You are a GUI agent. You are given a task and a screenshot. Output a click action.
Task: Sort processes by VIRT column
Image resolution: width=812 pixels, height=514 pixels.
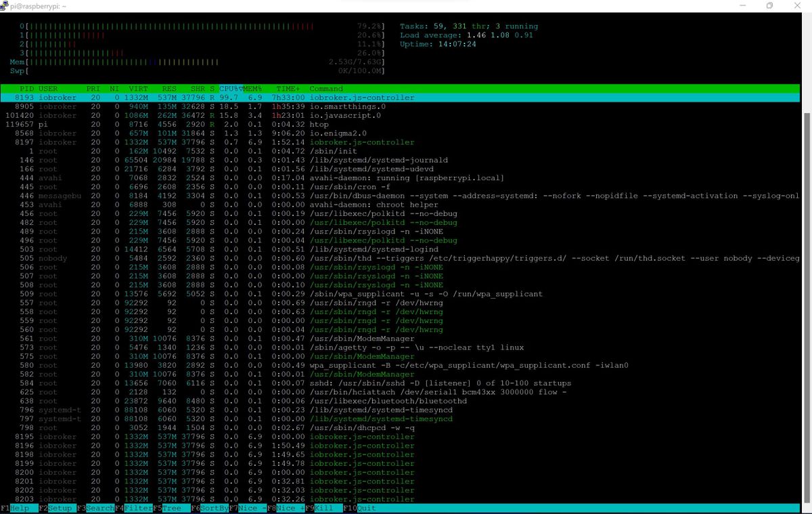click(138, 89)
